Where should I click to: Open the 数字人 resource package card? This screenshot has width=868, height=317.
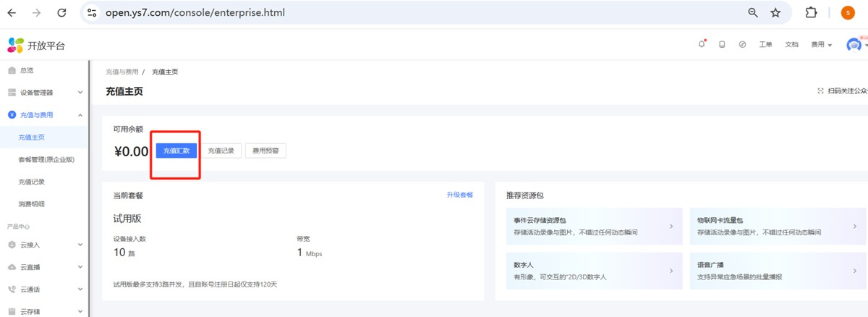[588, 271]
